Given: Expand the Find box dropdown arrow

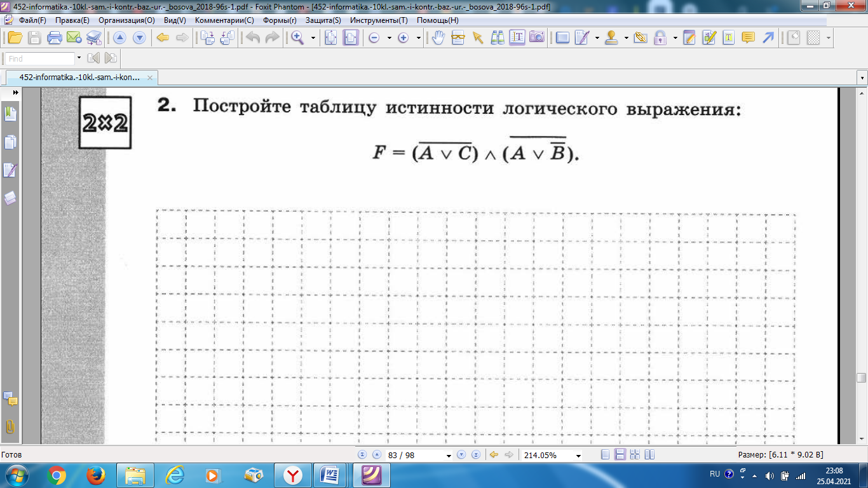Looking at the screenshot, I should (79, 58).
